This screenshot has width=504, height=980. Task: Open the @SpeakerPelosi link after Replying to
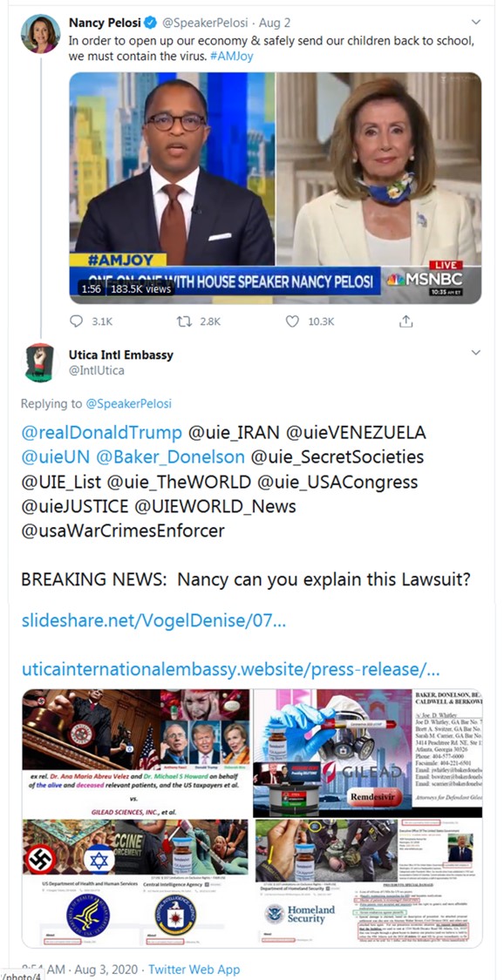[129, 403]
